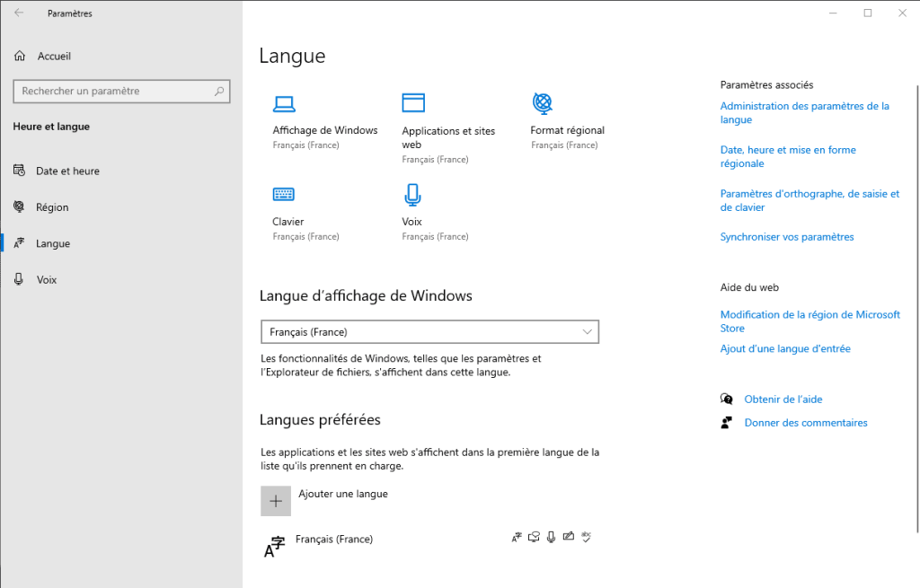Click the plus icon to add a language
The image size is (920, 588).
(276, 501)
